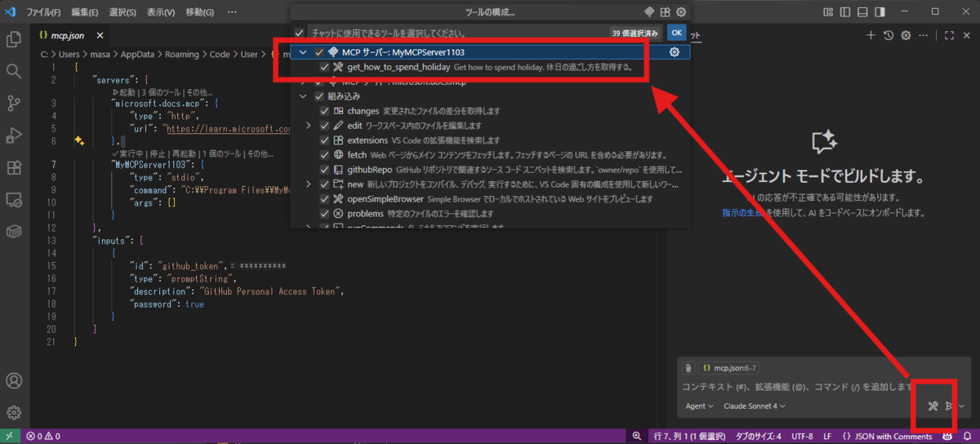
Task: Collapse the 組み込み tools group
Action: (x=303, y=96)
